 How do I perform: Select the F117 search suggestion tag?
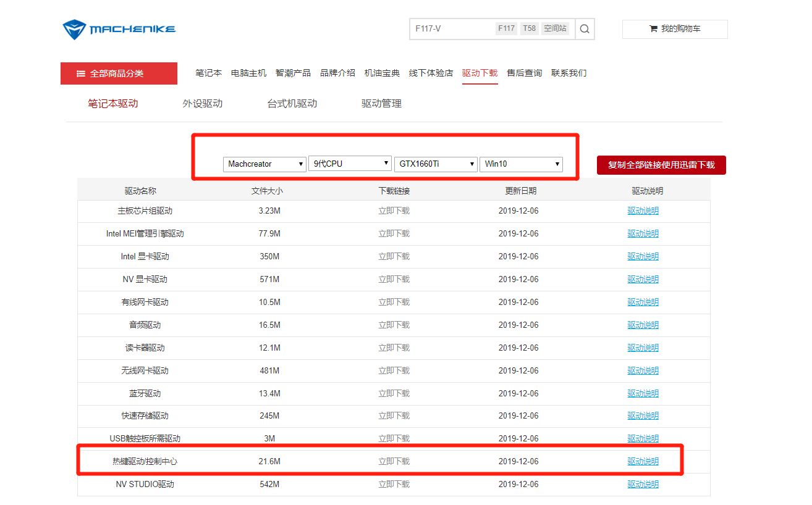[x=506, y=28]
